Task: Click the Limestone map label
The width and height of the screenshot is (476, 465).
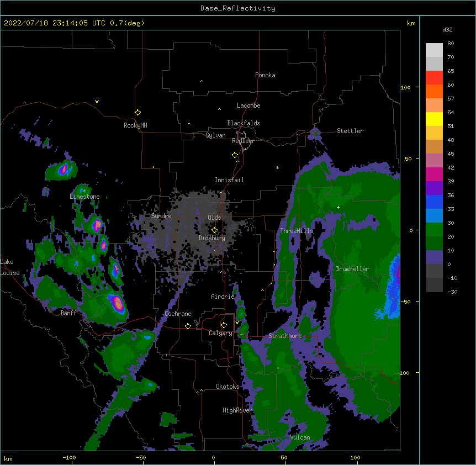Action: coord(84,197)
